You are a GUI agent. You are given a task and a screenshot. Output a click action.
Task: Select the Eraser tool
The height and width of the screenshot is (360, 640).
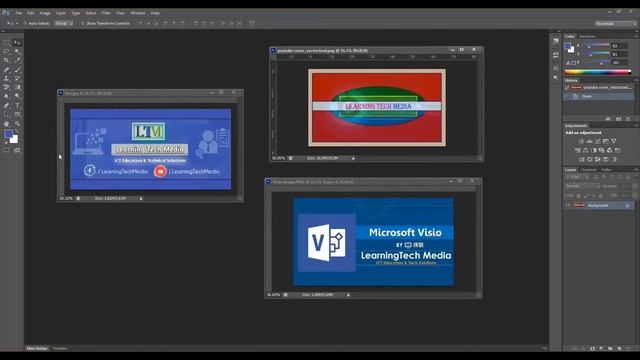click(7, 87)
